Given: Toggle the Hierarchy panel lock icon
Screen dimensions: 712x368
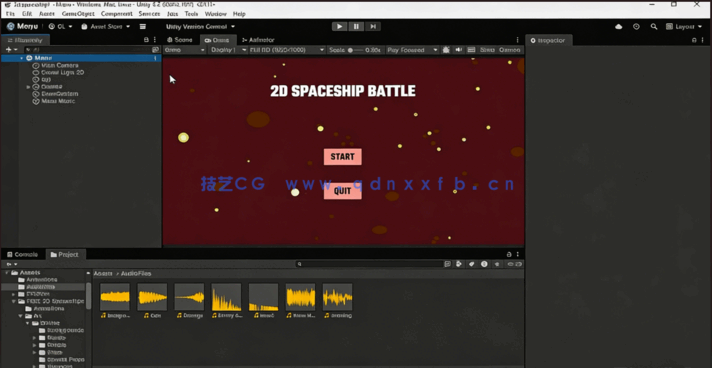Looking at the screenshot, I should tap(146, 40).
